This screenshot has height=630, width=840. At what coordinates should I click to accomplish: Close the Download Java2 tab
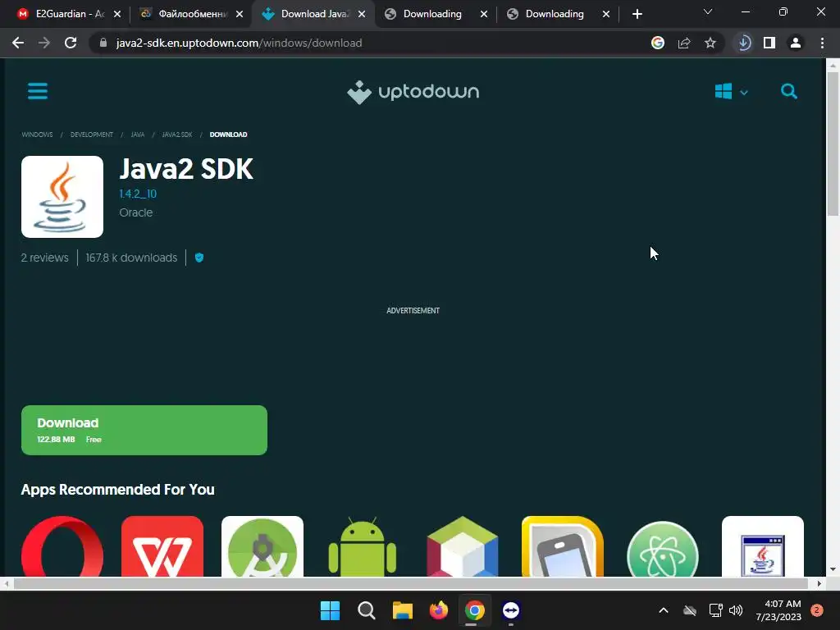(362, 14)
